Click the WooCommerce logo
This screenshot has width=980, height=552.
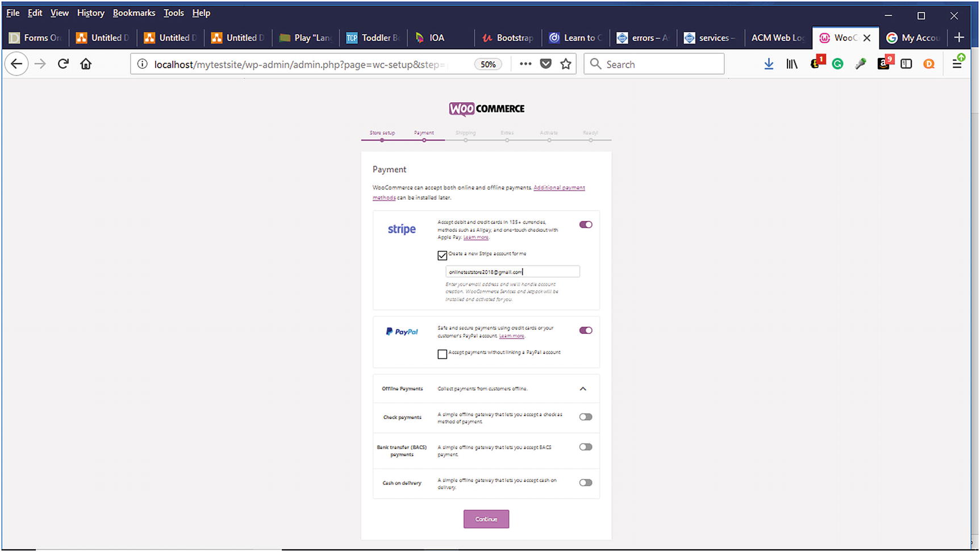point(486,108)
